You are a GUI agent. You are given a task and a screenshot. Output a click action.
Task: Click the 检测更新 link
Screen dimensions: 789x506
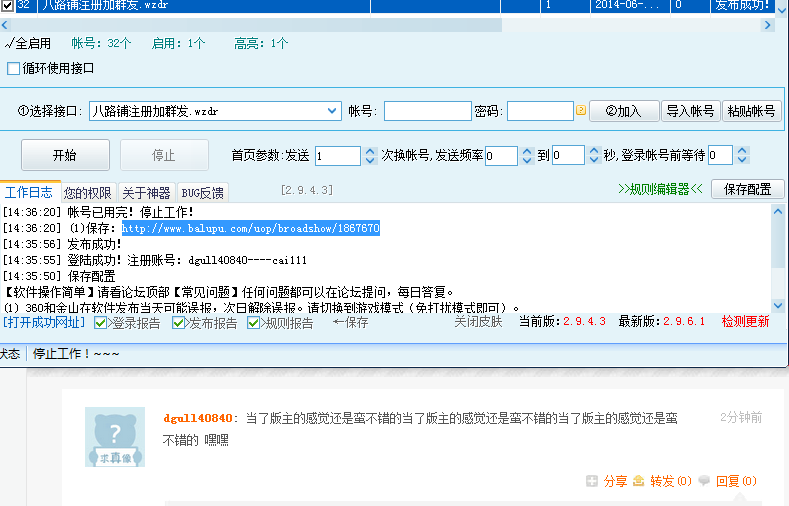(x=745, y=321)
